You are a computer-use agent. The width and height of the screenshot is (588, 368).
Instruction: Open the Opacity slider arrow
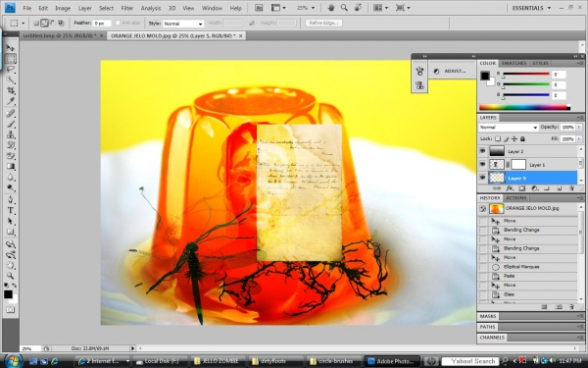coord(579,128)
